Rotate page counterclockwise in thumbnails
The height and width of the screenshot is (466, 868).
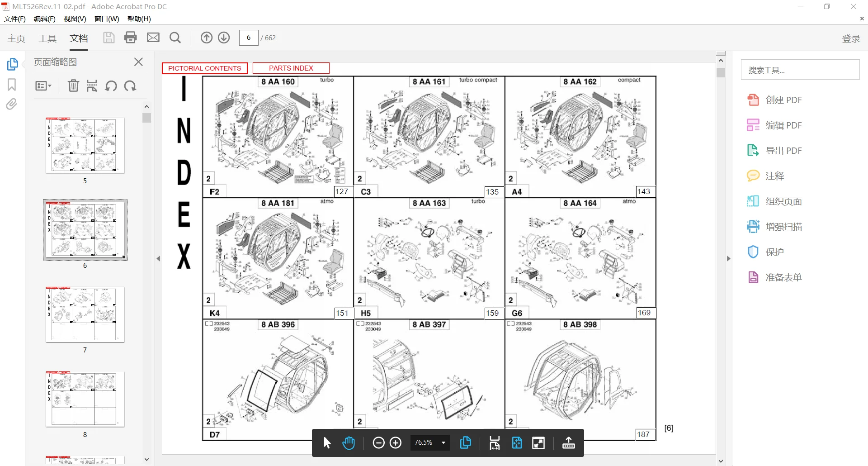(x=111, y=86)
